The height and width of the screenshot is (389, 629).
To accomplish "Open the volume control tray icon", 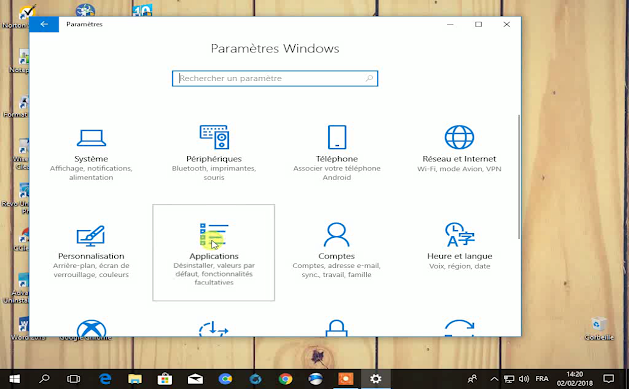I will coord(523,379).
